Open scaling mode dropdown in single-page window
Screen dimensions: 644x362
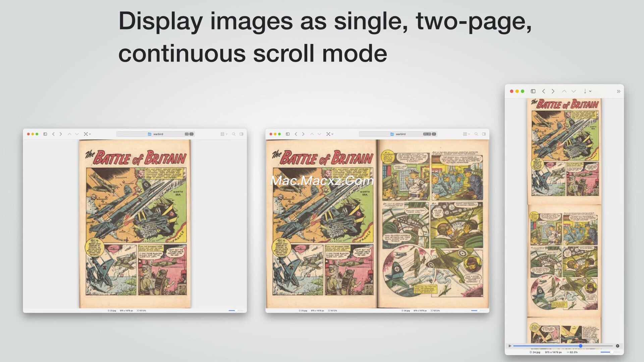pyautogui.click(x=87, y=134)
